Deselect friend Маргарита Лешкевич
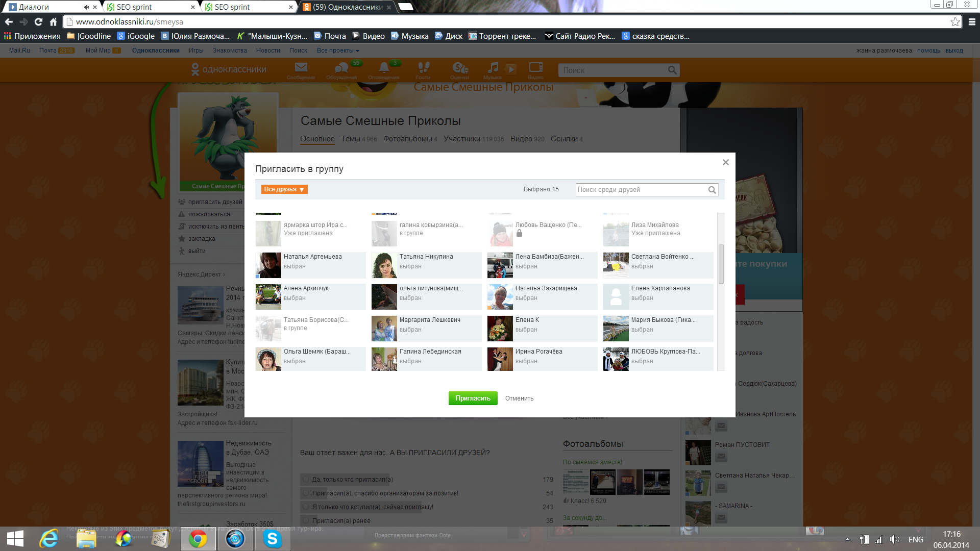 click(x=426, y=328)
